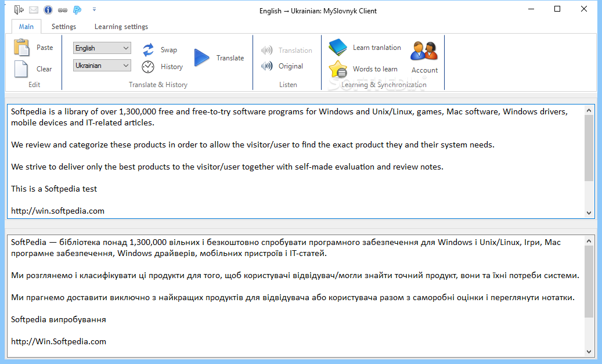Viewport: 602px width, 364px height.
Task: Click the source box scrollbar thumb
Action: pos(589,148)
